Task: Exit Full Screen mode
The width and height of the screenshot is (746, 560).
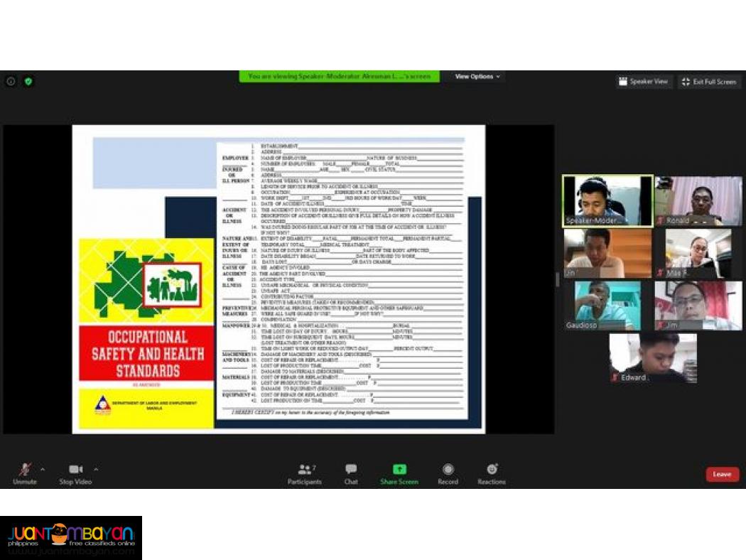Action: [708, 81]
